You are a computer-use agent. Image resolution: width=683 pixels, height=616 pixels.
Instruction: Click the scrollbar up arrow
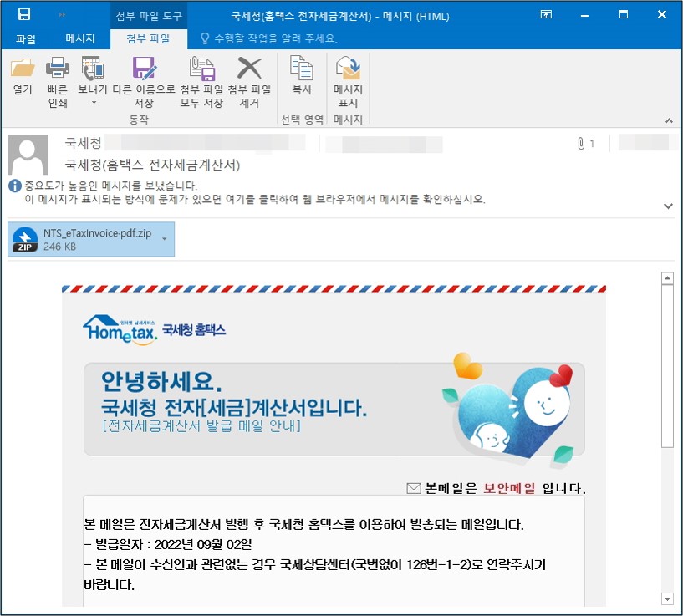coord(667,278)
